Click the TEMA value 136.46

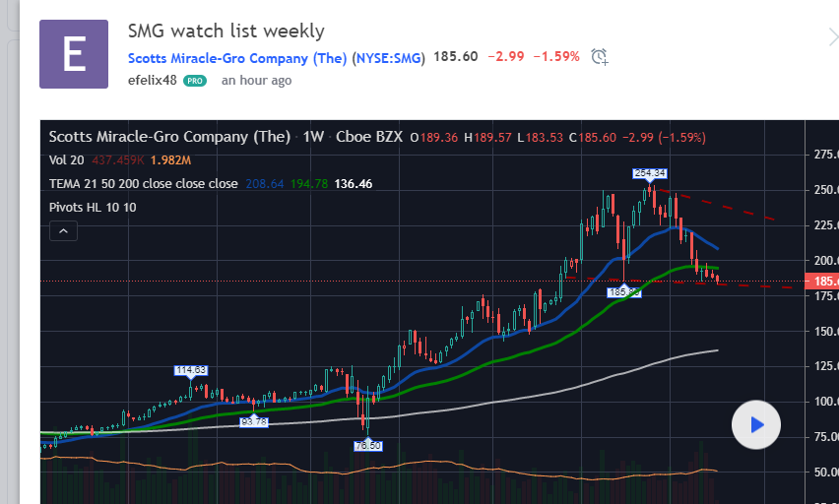[x=354, y=183]
